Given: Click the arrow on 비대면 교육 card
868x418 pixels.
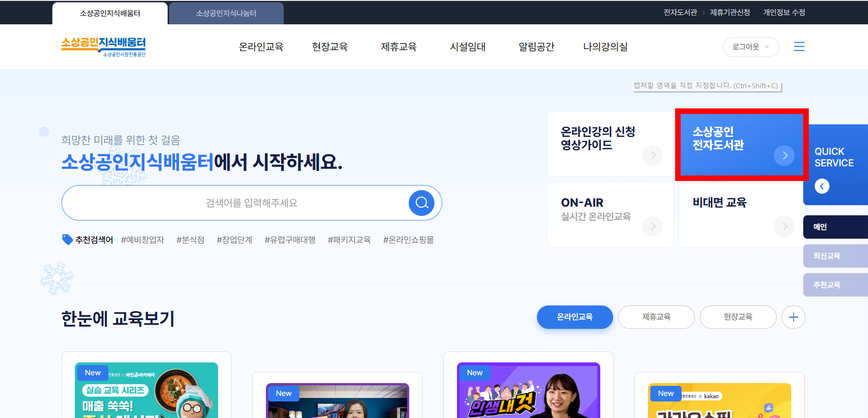Looking at the screenshot, I should pyautogui.click(x=784, y=226).
